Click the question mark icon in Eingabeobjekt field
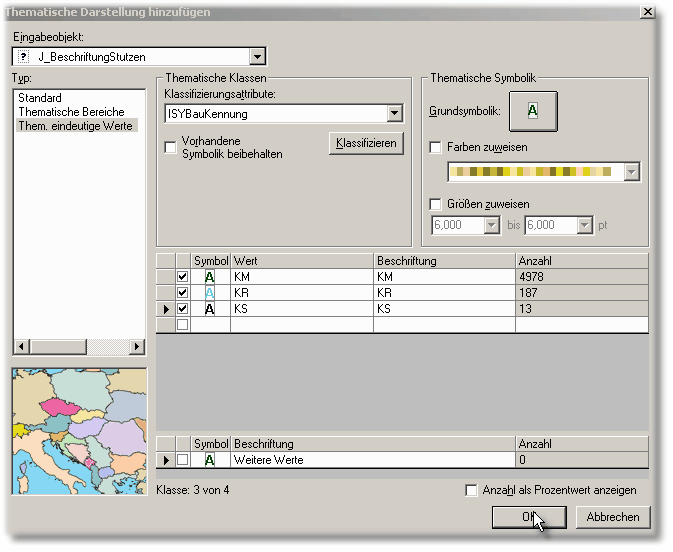Image resolution: width=673 pixels, height=552 pixels. (23, 57)
